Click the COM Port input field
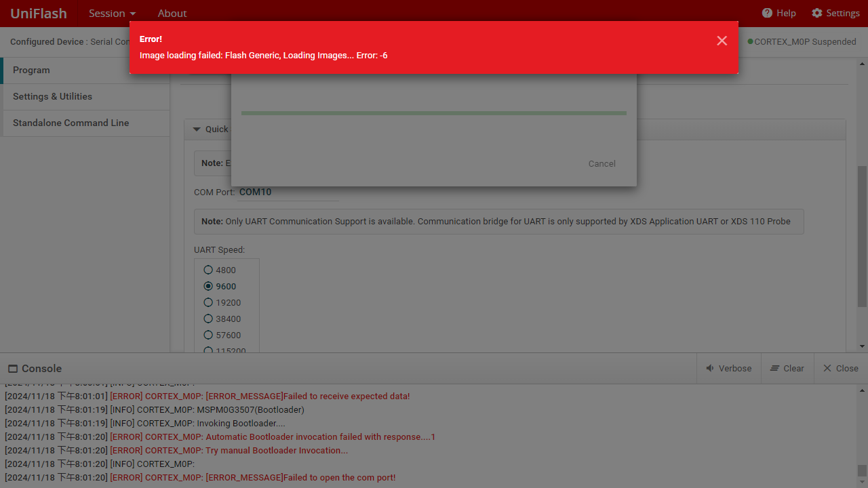Screen dimensions: 868x488 (288, 192)
